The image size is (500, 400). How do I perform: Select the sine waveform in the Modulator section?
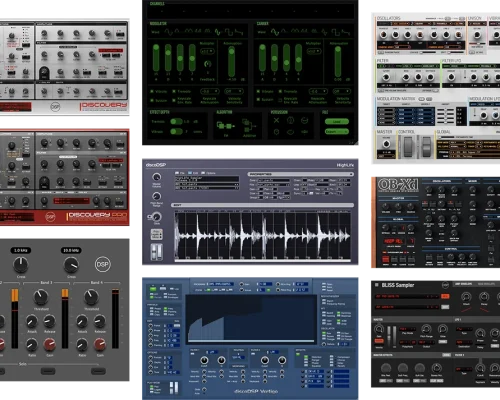point(169,32)
